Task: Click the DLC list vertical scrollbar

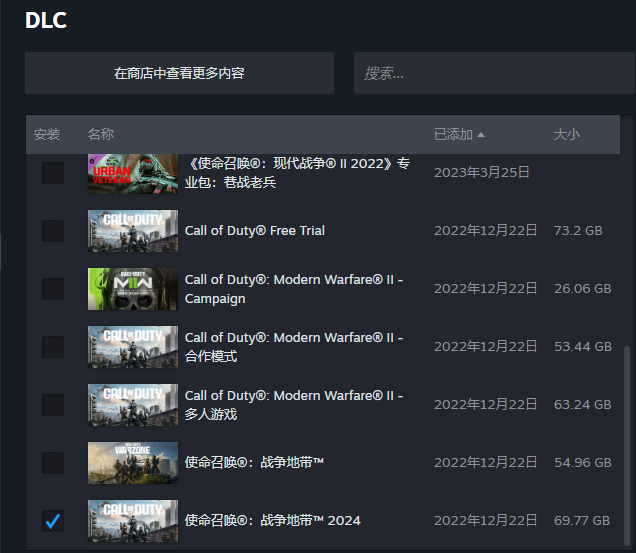Action: 627,445
